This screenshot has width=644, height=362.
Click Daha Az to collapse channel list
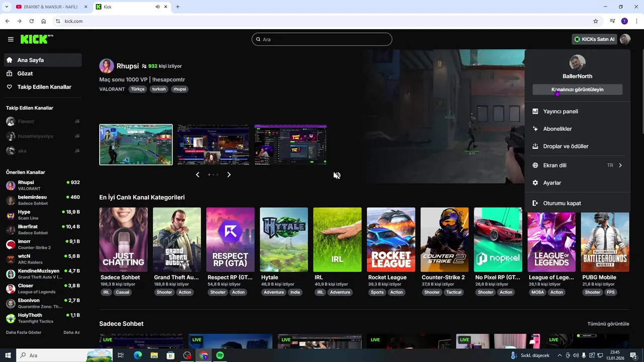point(71,332)
